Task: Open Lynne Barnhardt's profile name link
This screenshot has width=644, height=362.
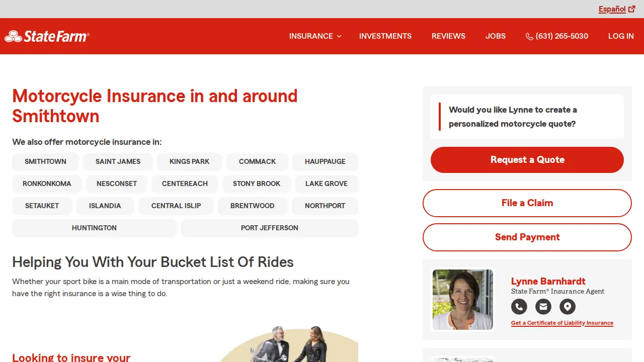Action: coord(548,281)
